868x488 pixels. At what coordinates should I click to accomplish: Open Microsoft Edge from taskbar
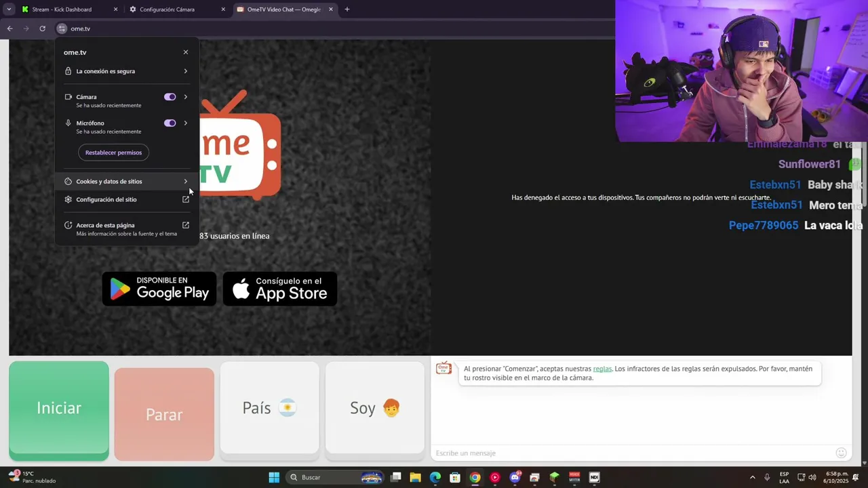[435, 477]
